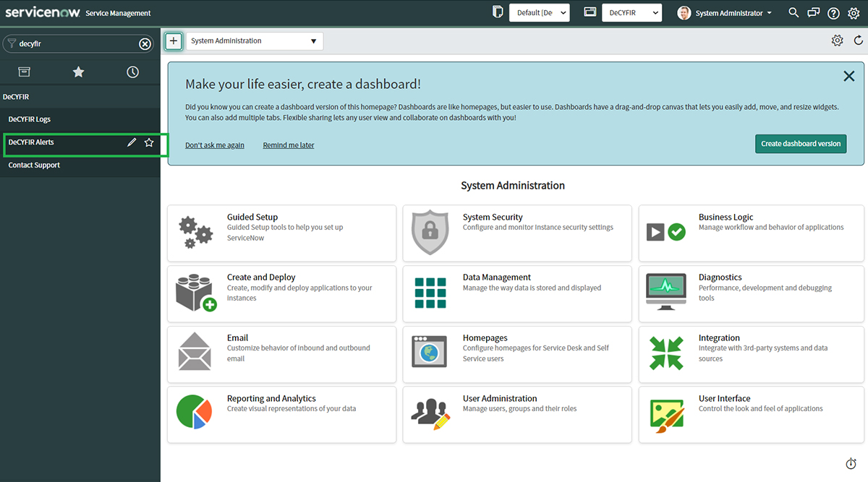Open the Integration link
Image resolution: width=868 pixels, height=482 pixels.
coord(719,338)
